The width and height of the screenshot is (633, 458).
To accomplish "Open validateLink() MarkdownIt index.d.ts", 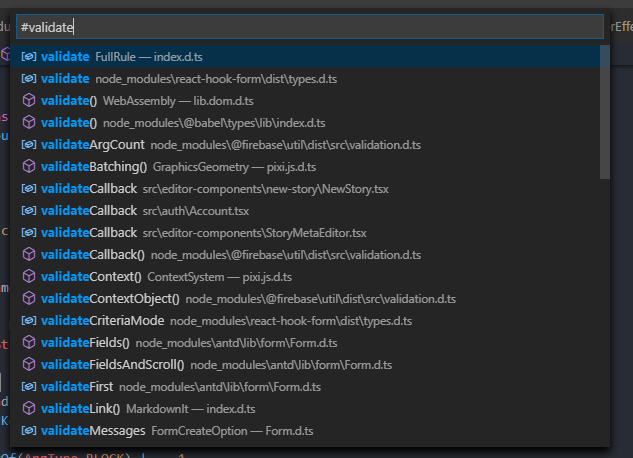I will pos(305,408).
